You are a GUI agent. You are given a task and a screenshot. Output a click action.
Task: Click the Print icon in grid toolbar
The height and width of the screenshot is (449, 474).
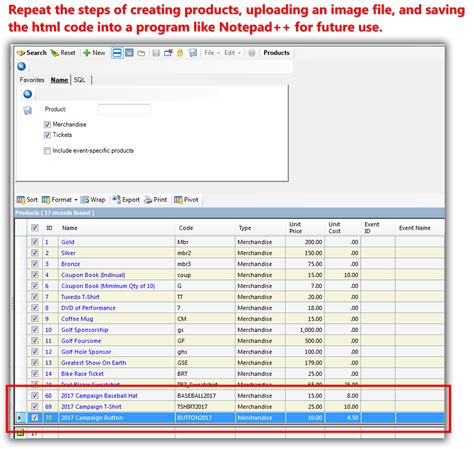coord(148,200)
